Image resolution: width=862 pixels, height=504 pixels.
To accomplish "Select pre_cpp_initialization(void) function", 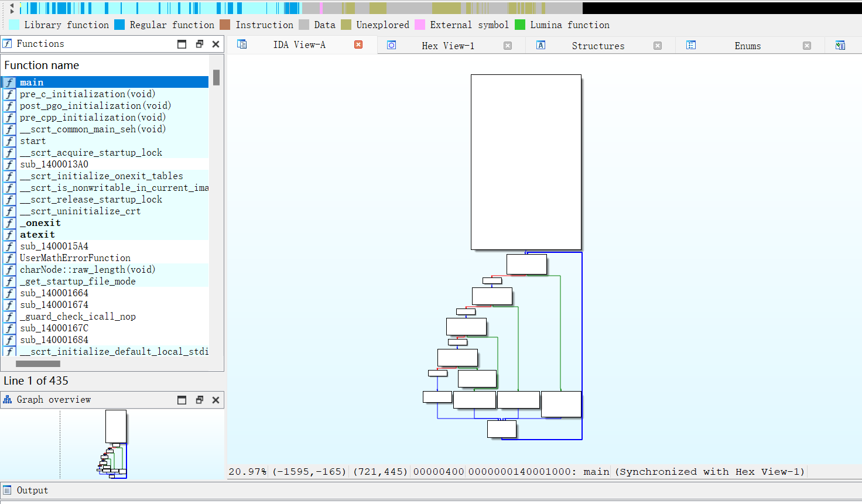I will (x=105, y=117).
